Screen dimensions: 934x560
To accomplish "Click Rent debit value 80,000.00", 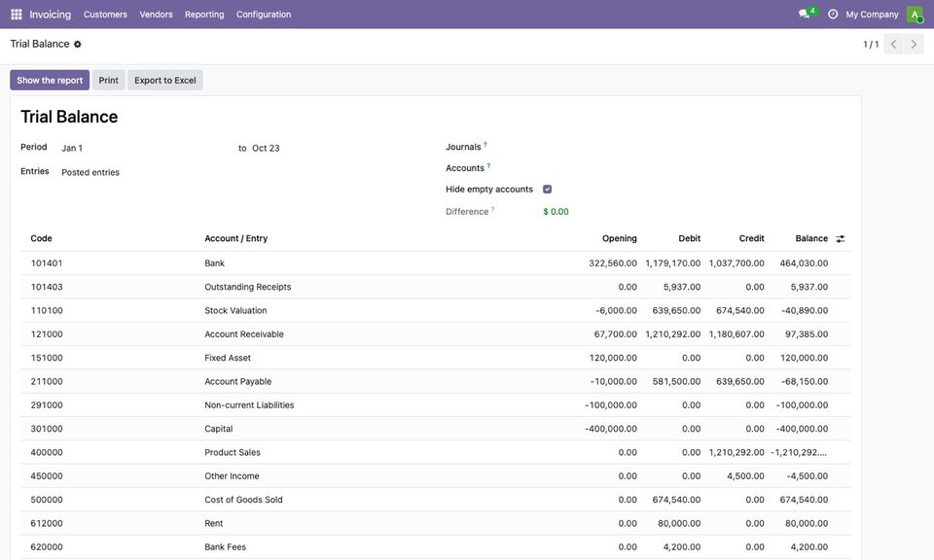I will pos(679,524).
